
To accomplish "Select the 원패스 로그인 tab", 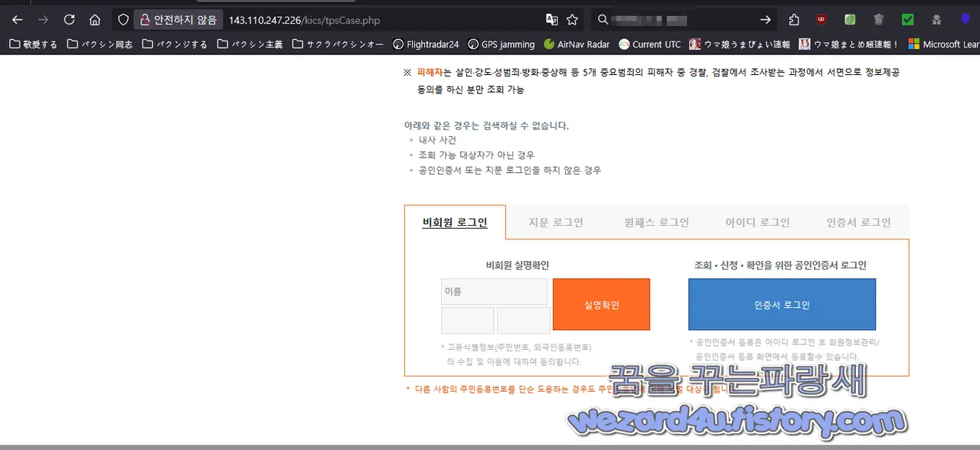I will [x=656, y=222].
